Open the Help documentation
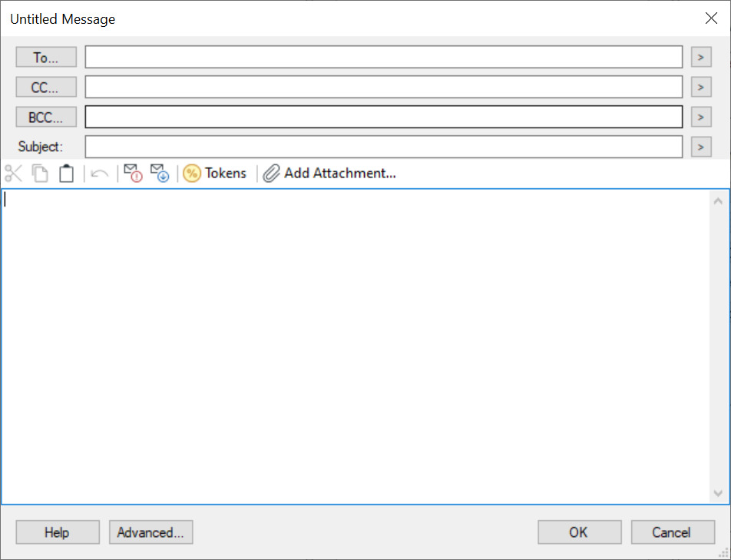Viewport: 731px width, 560px height. (x=58, y=532)
